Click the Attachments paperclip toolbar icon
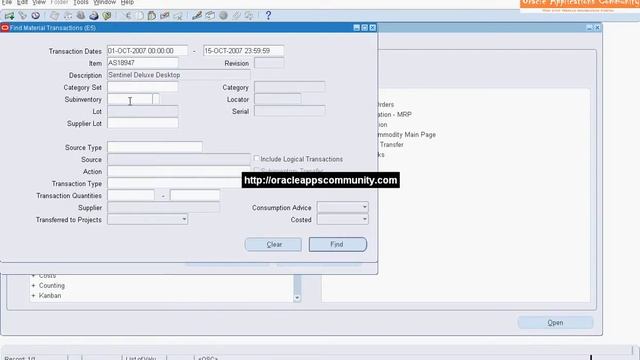Viewport: 640px width, 360px height. [236, 16]
